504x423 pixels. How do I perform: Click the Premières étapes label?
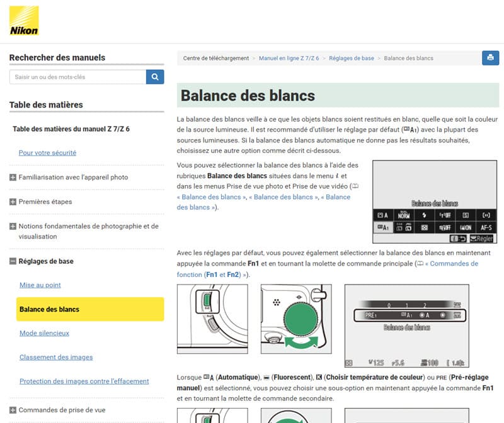pyautogui.click(x=45, y=201)
